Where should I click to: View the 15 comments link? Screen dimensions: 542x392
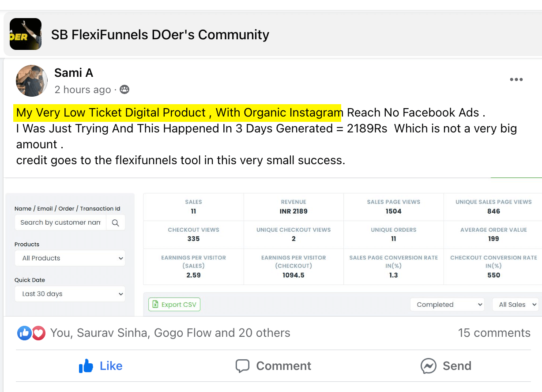[x=494, y=333]
